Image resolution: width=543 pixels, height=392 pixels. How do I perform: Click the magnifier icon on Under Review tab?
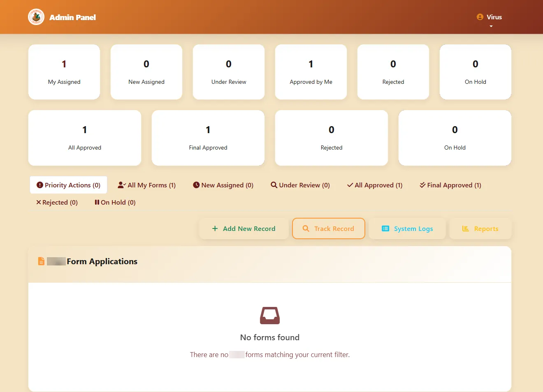point(274,185)
